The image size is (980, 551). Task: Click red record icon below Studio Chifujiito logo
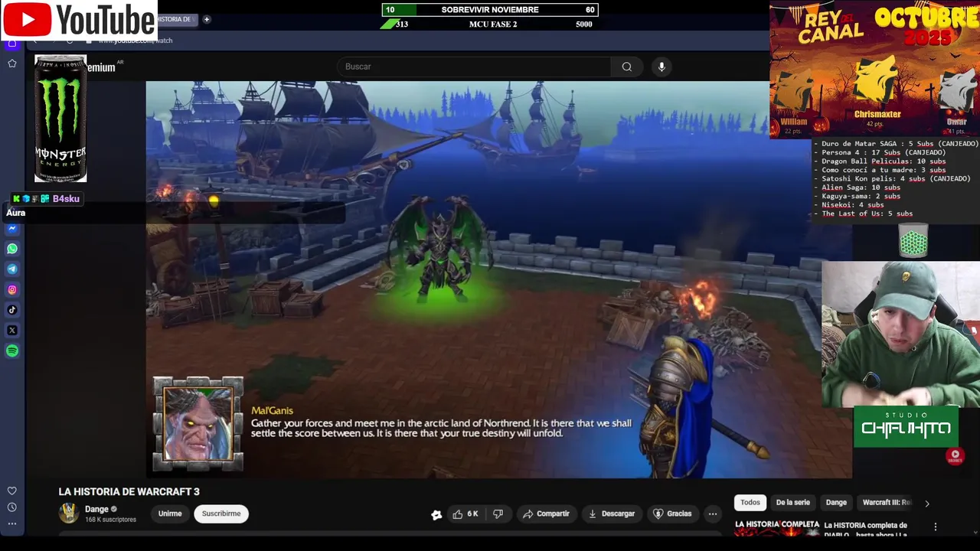click(955, 455)
